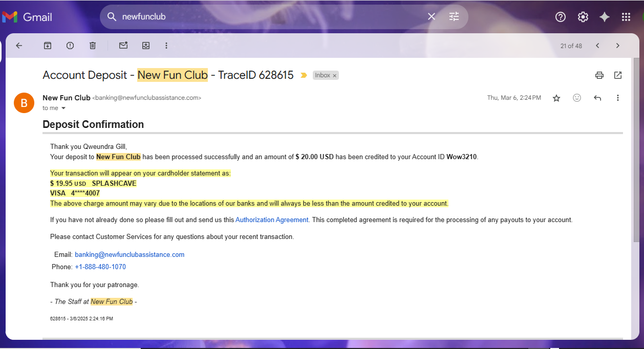Remove the Inbox label
The height and width of the screenshot is (349, 644).
coord(335,75)
